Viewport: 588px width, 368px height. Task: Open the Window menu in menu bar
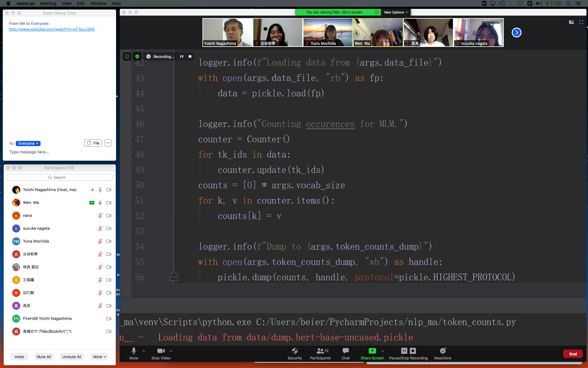coord(98,3)
